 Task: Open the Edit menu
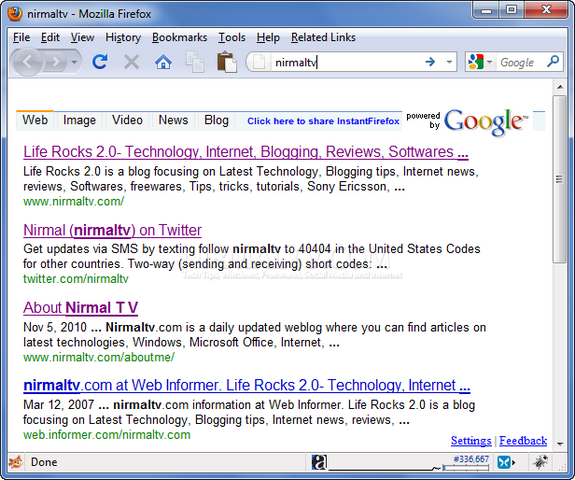(x=50, y=37)
